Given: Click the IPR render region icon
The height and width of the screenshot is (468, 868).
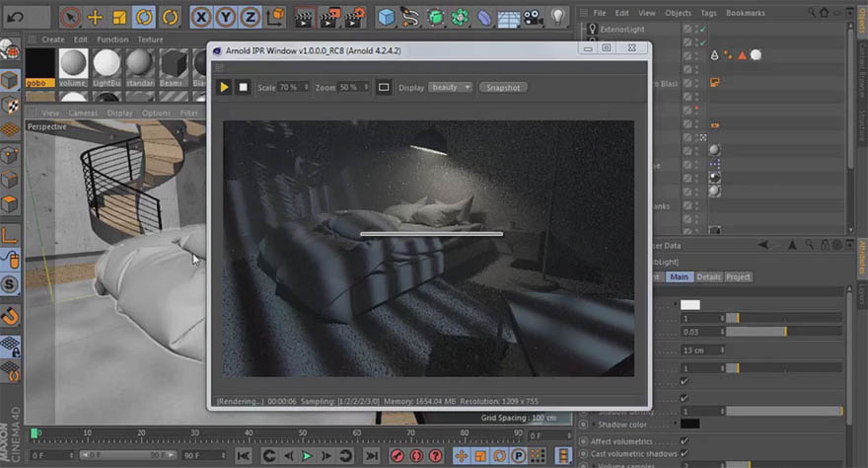Looking at the screenshot, I should [x=383, y=88].
